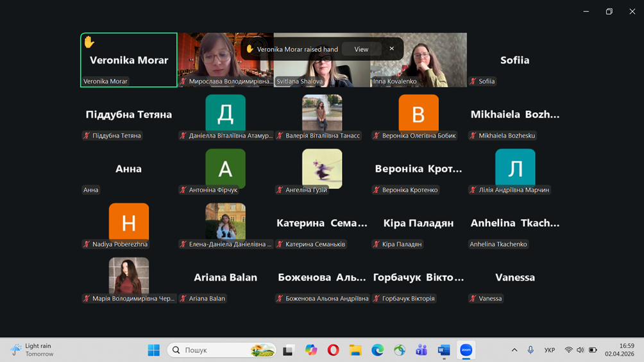
Task: Click the volume speaker icon in system tray
Action: tap(580, 350)
